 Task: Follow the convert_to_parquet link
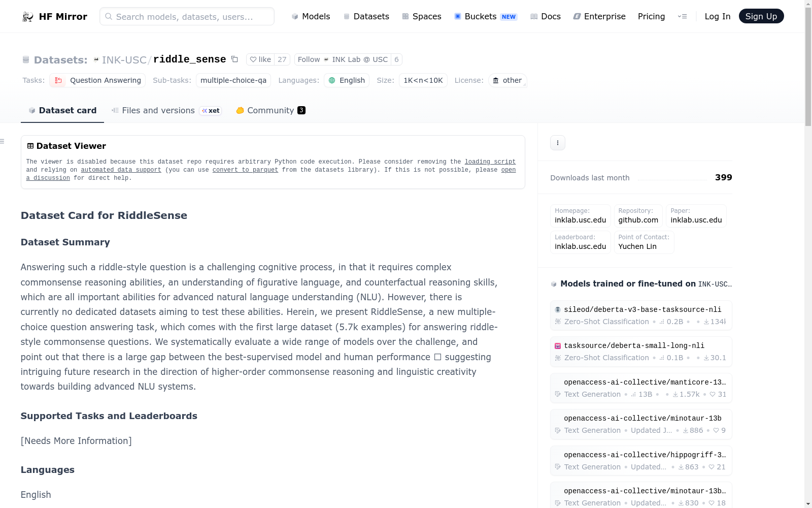coord(246,170)
